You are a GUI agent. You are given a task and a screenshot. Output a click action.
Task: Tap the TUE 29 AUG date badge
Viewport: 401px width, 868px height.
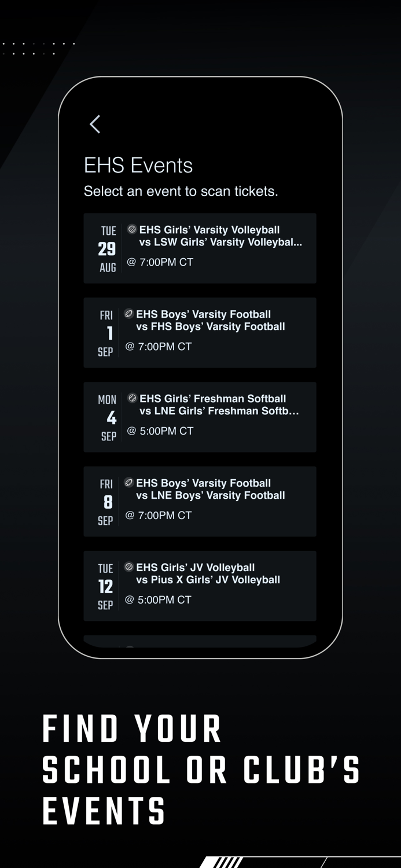[108, 248]
